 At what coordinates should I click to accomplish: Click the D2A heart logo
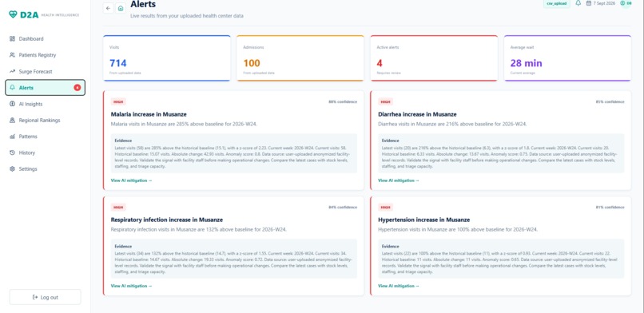[13, 14]
